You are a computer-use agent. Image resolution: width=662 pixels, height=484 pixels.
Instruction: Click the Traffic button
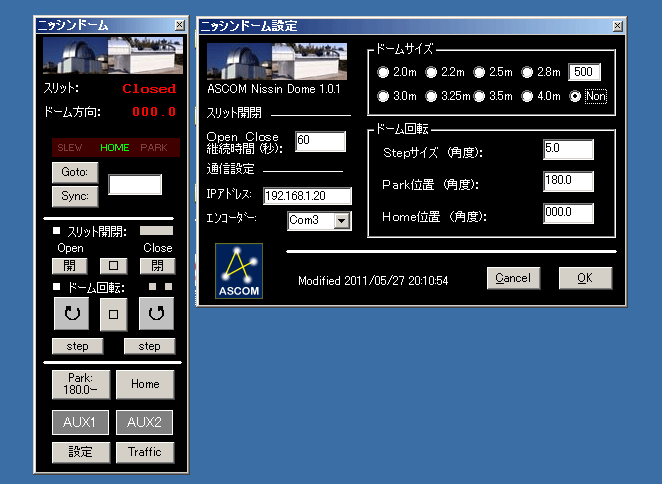145,452
